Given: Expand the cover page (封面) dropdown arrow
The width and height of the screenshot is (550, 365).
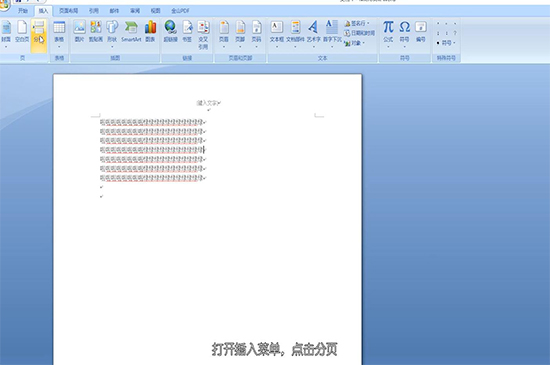Looking at the screenshot, I should [x=6, y=47].
